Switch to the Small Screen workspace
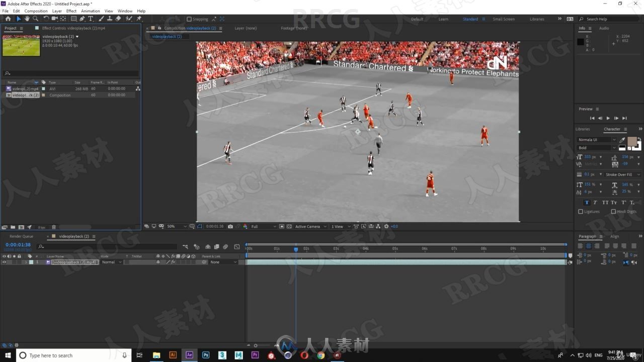This screenshot has width=644, height=362. tap(503, 19)
